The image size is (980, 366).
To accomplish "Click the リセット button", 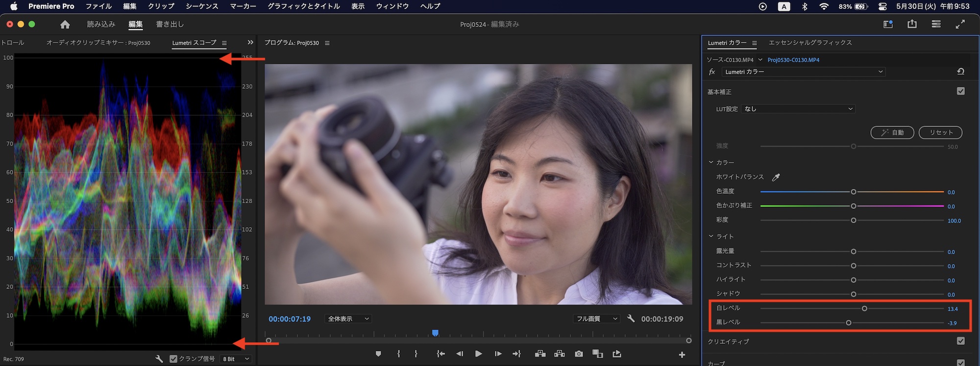I will pyautogui.click(x=940, y=132).
